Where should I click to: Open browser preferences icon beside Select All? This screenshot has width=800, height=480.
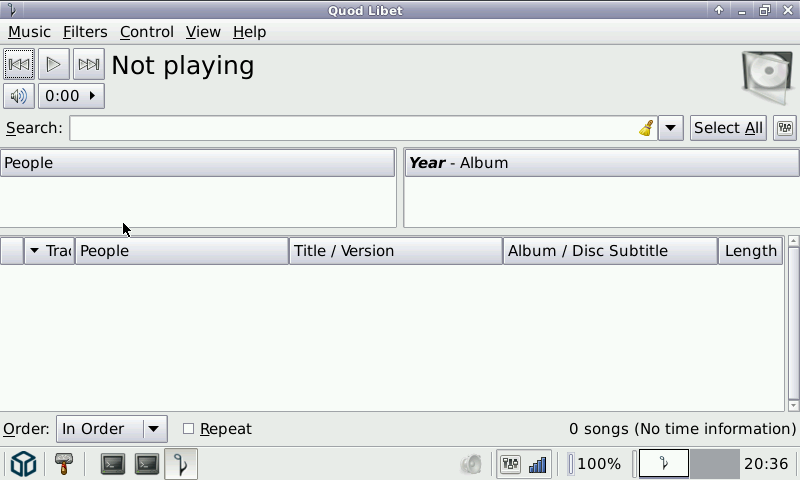pyautogui.click(x=784, y=128)
